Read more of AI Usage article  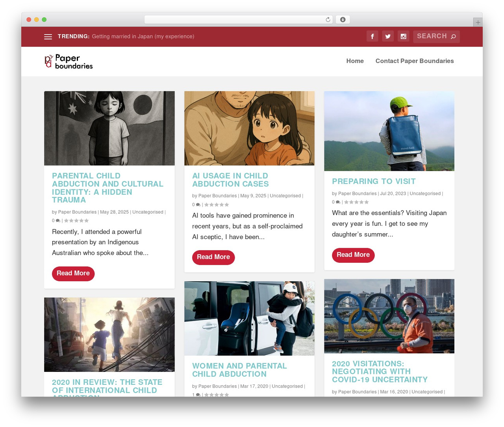click(213, 257)
